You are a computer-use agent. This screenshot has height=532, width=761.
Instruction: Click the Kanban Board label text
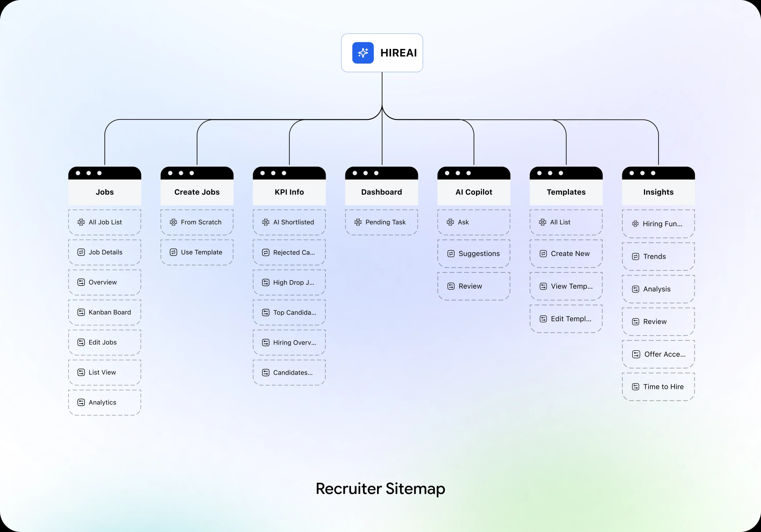110,312
